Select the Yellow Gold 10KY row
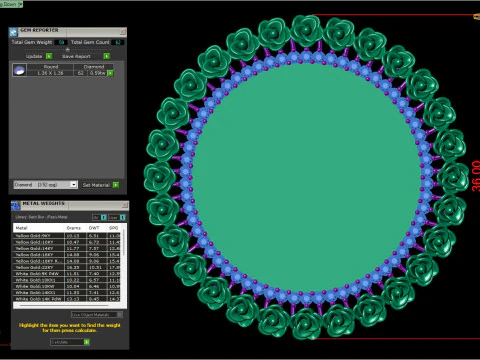The image size is (480, 360). pos(68,242)
